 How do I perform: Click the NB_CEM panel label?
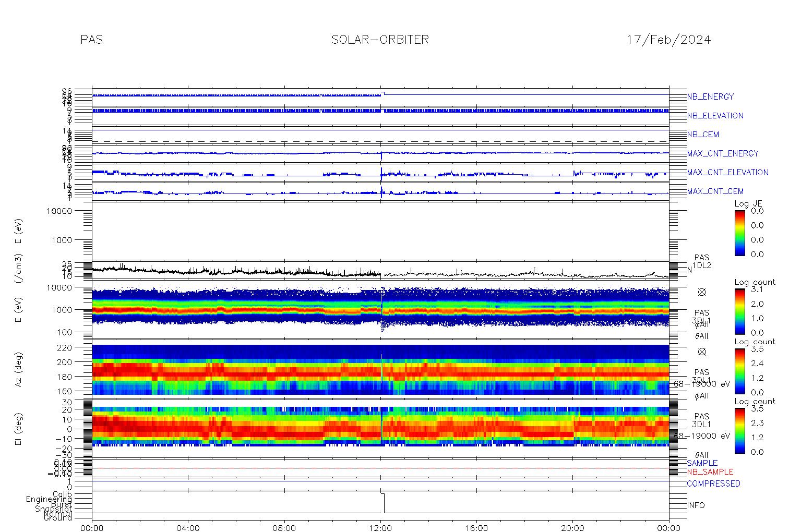tap(703, 135)
